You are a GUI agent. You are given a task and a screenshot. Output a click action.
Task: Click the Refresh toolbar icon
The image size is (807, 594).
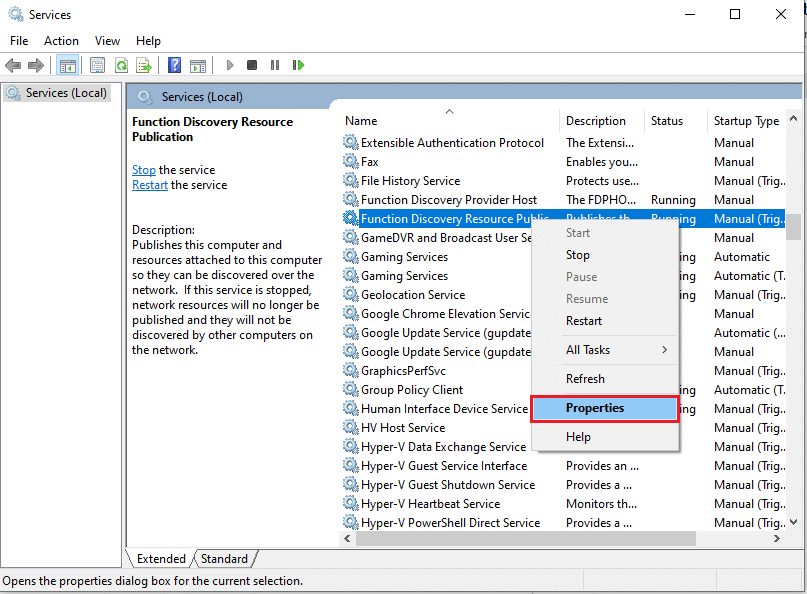click(x=121, y=65)
